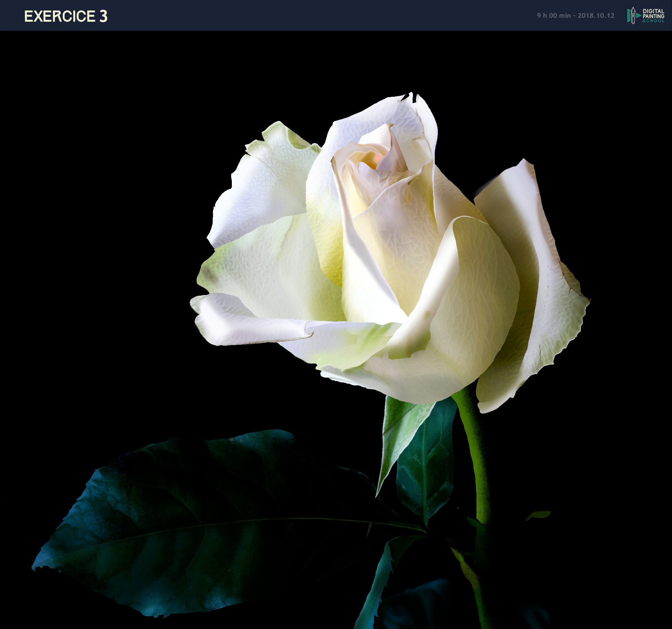Screen dimensions: 672x629
Task: Click the Digital Painting School stylus logo icon
Action: click(x=633, y=15)
